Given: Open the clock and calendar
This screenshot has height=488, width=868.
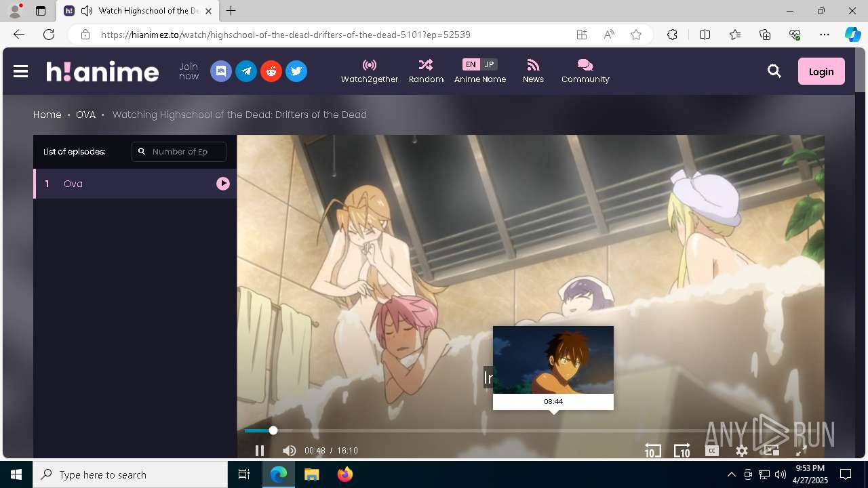Looking at the screenshot, I should pyautogui.click(x=810, y=474).
